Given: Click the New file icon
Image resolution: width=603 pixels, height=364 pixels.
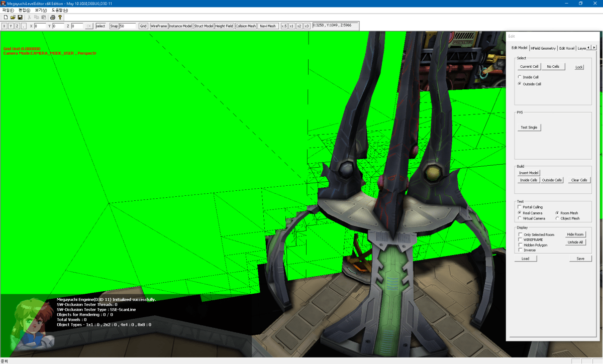Looking at the screenshot, I should point(6,17).
